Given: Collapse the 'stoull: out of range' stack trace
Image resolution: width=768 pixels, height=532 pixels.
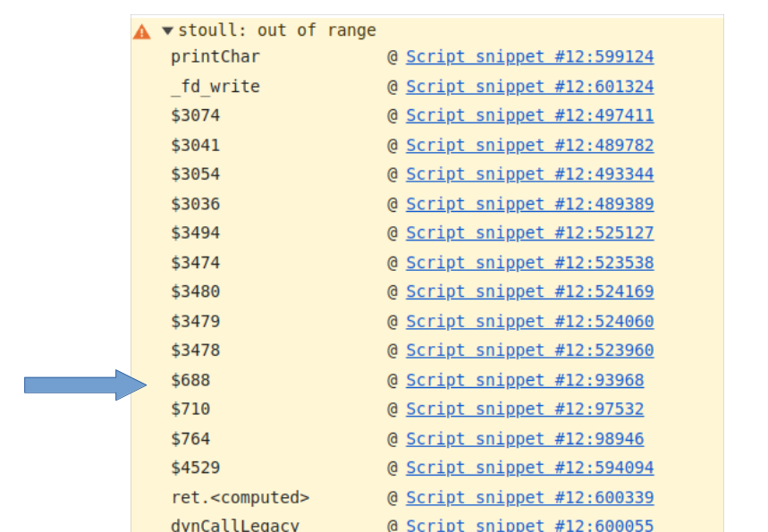Looking at the screenshot, I should coord(167,30).
